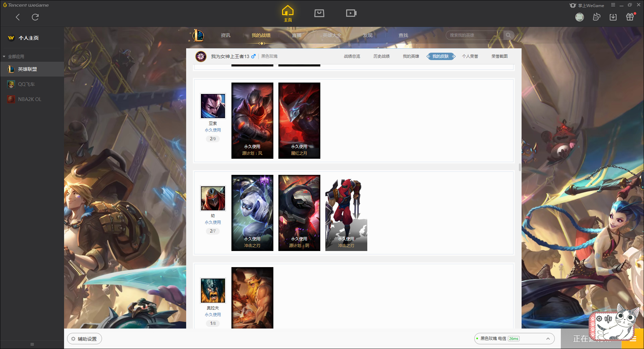The height and width of the screenshot is (349, 644).
Task: Open the gift box icon
Action: [x=630, y=17]
